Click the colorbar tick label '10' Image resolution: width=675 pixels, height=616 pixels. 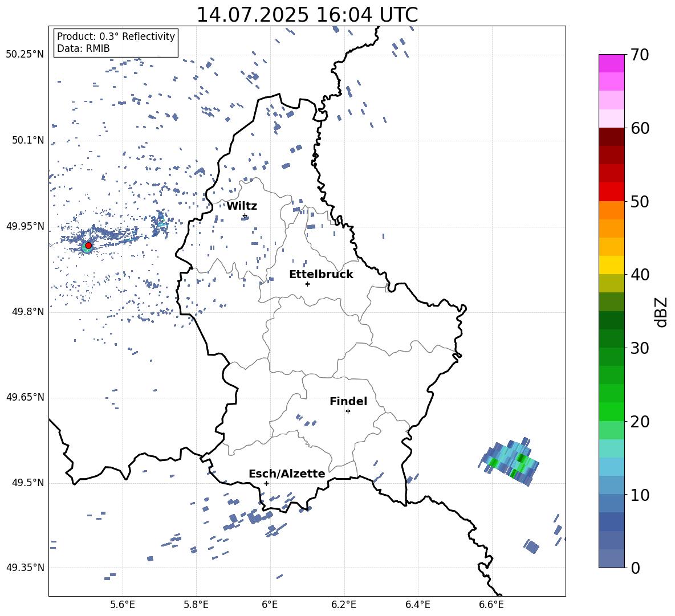point(640,495)
